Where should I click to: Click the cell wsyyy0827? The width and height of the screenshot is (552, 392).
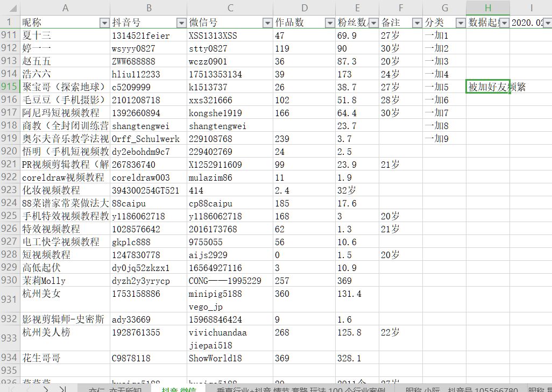click(148, 48)
